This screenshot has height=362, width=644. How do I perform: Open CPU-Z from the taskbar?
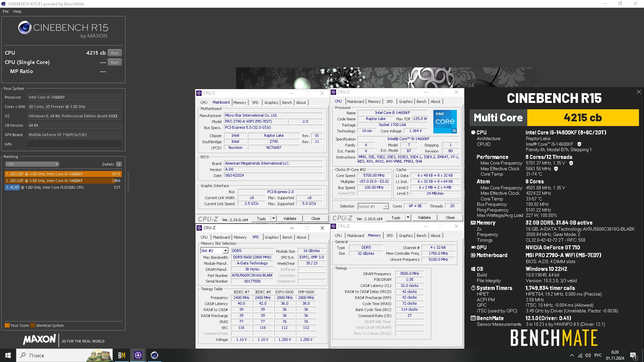click(x=138, y=355)
